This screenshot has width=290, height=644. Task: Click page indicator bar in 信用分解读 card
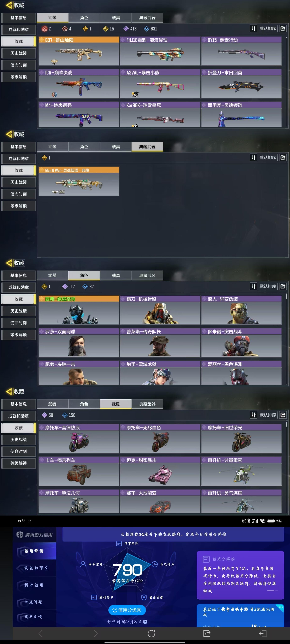coord(272,591)
